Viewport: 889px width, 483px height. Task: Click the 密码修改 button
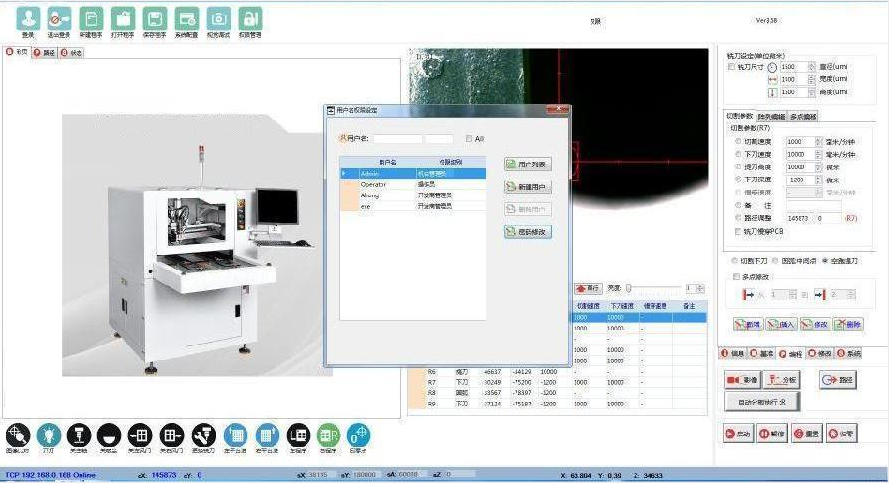527,231
